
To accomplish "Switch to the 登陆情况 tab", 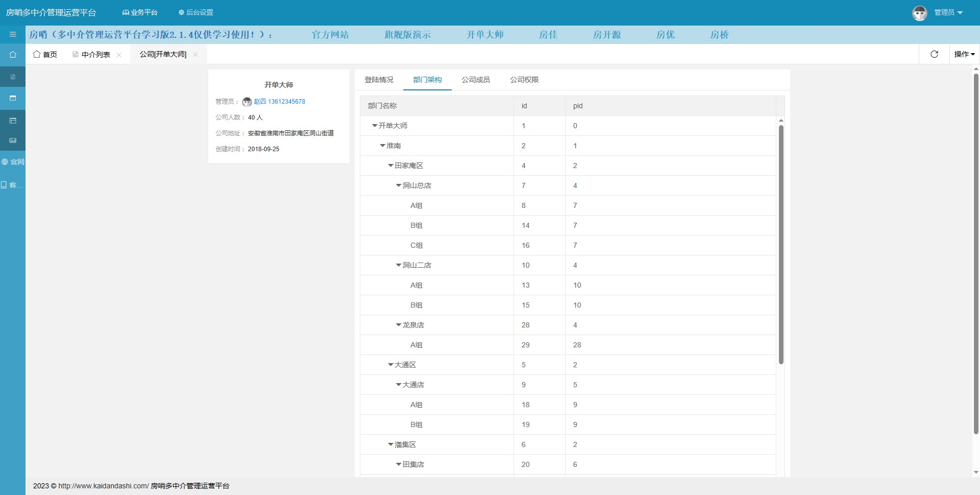I will (x=379, y=80).
